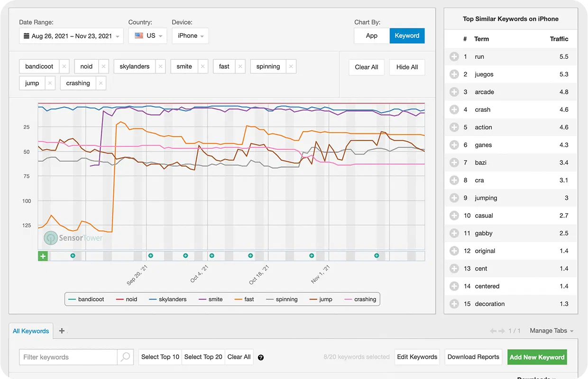
Task: Go to previous page arrow near 1 / 1
Action: click(x=493, y=331)
